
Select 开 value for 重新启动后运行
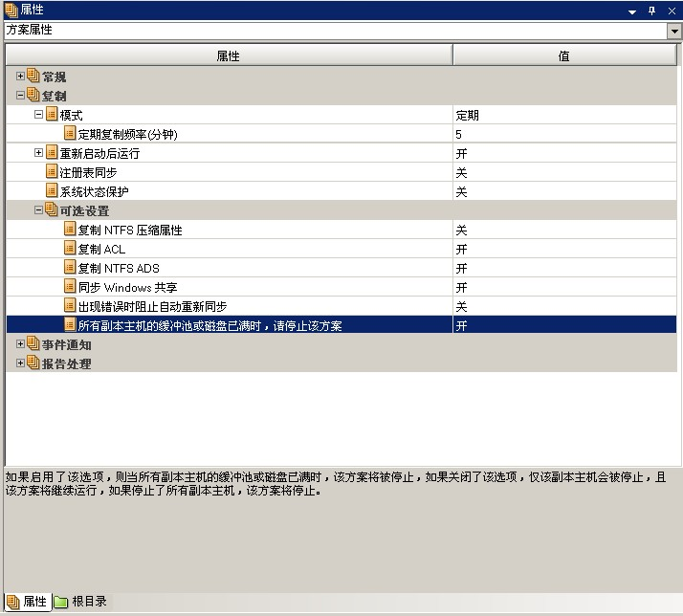pyautogui.click(x=461, y=154)
